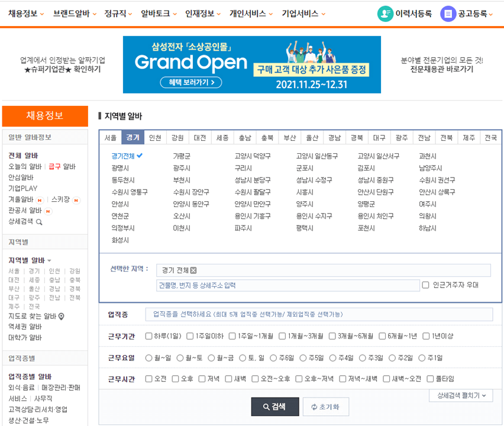504x426 pixels.
Task: Click the map pin icon beside 지도로 찾는 알바
Action: [x=62, y=317]
